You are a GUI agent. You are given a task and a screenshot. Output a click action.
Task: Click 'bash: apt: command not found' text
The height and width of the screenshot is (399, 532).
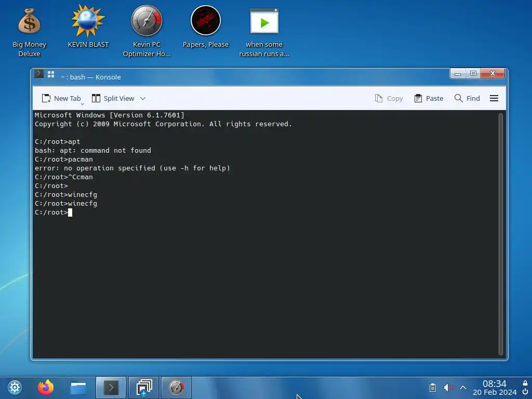tap(92, 150)
